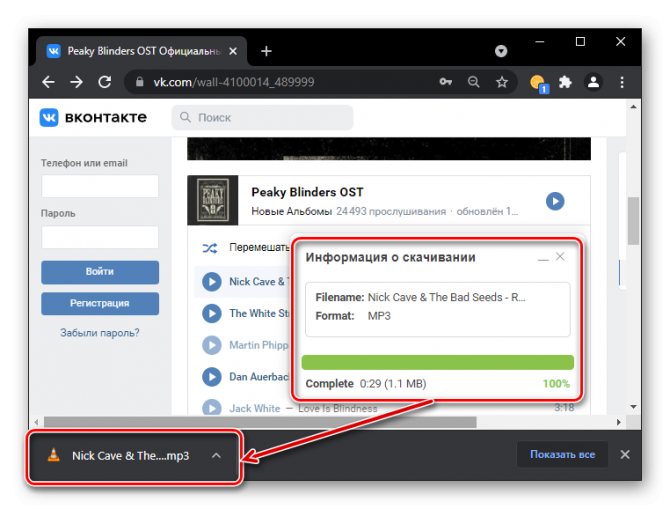Click the browser forward arrow
This screenshot has height=509, width=670.
pos(76,82)
